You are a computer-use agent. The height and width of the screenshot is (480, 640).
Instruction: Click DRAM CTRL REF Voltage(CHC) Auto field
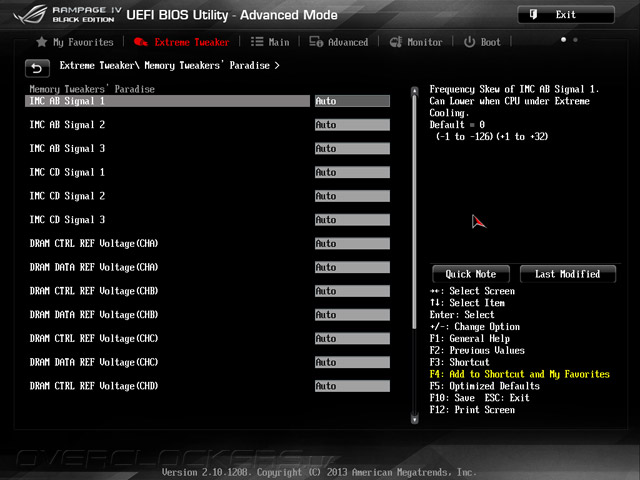pyautogui.click(x=352, y=338)
